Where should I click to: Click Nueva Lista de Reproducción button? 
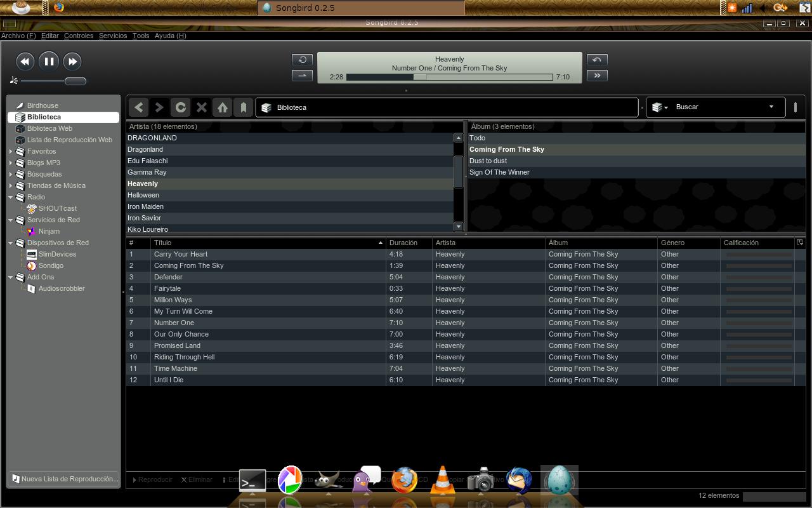pos(64,479)
